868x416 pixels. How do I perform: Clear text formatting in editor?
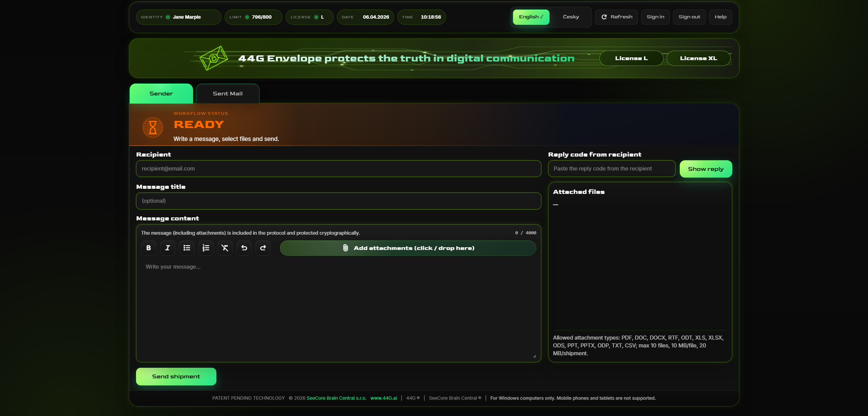coord(225,248)
